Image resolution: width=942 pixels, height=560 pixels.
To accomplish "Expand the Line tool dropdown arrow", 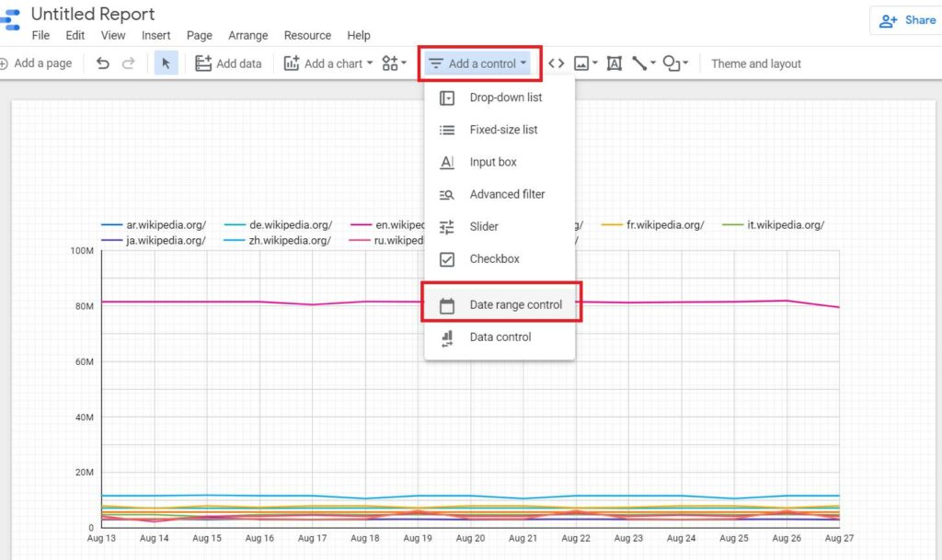I will click(x=653, y=63).
